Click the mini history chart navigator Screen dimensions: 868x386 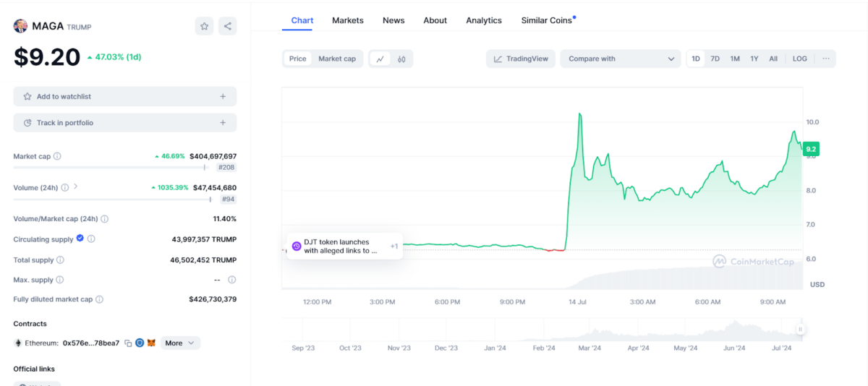click(542, 329)
